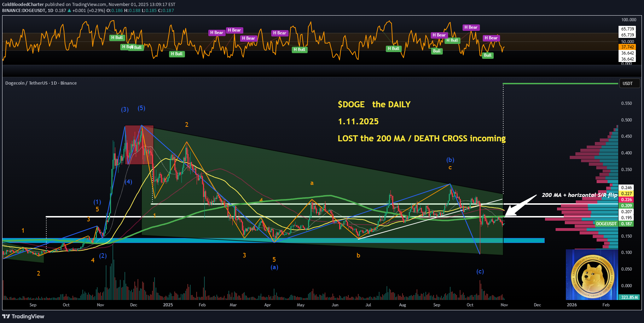Screen dimensions: 644x323
Task: Click the blue (c) wave label
Action: [480, 271]
